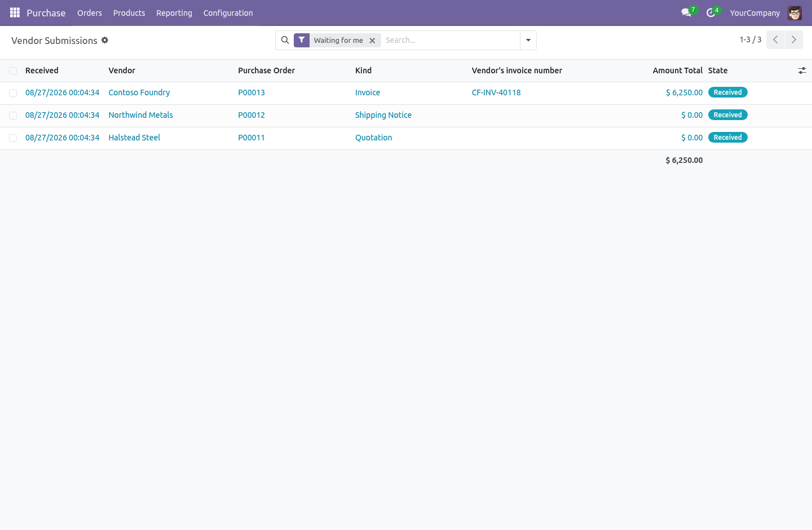Expand the search options dropdown arrow
Image resolution: width=812 pixels, height=530 pixels.
click(528, 40)
